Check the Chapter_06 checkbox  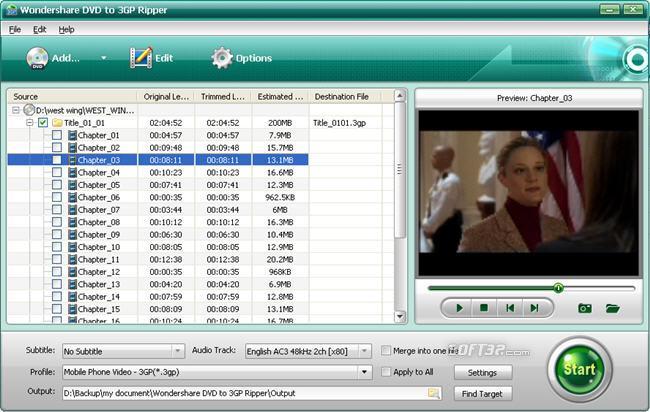tap(57, 197)
